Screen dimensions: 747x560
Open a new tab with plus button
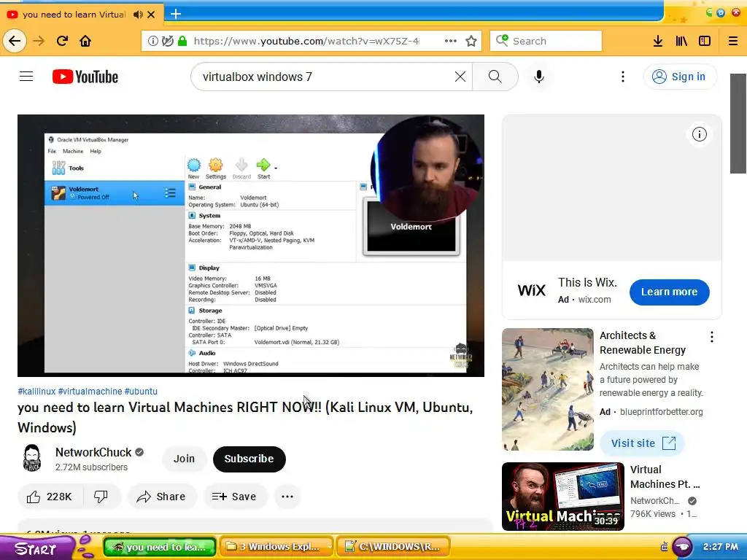(176, 14)
